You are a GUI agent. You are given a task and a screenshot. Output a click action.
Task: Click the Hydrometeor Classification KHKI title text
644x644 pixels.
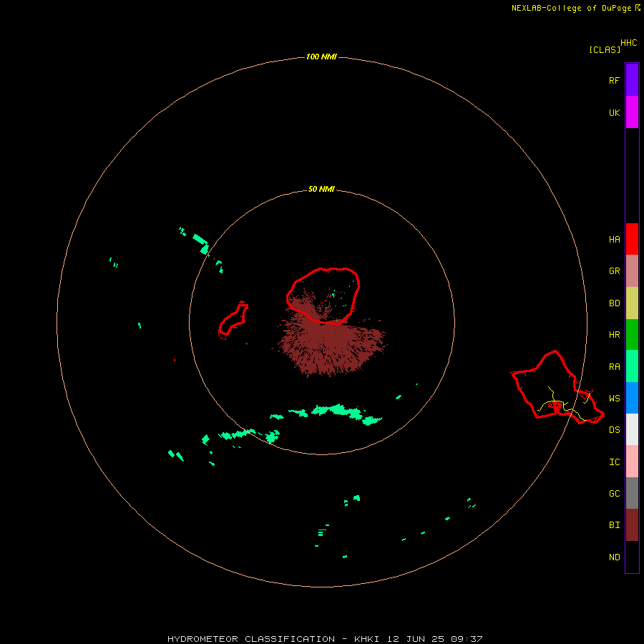point(325,639)
